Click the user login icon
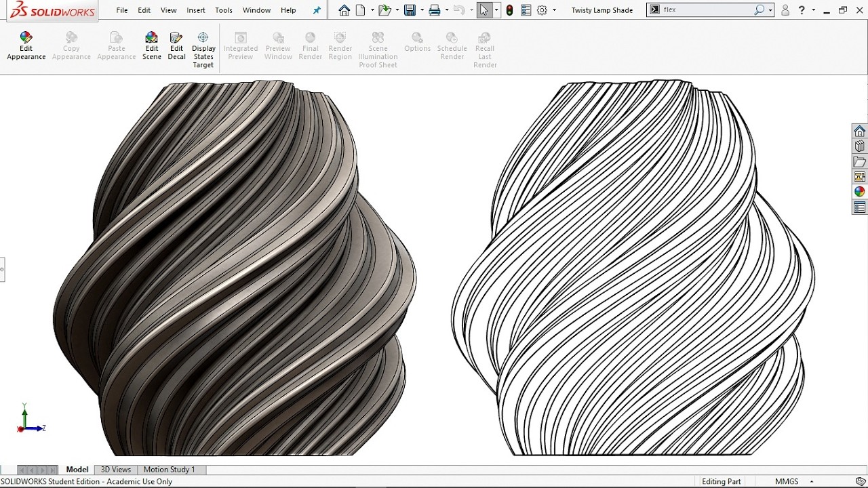Image resolution: width=868 pixels, height=488 pixels. point(785,10)
